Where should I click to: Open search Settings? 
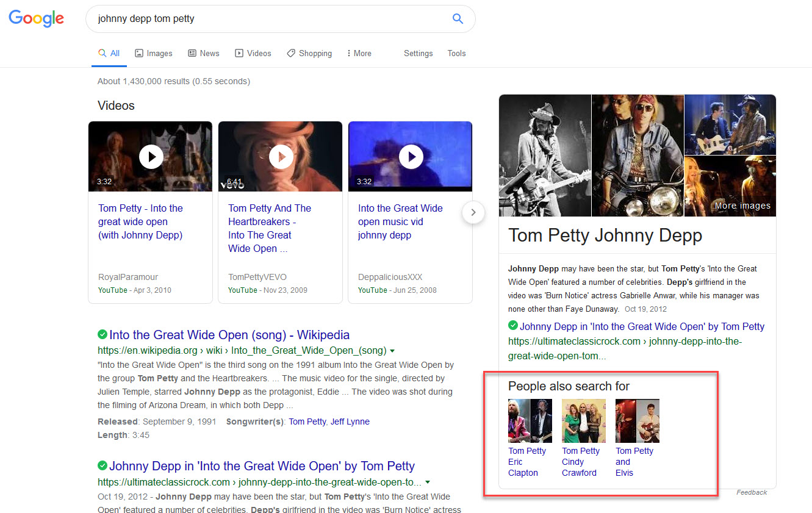[418, 54]
